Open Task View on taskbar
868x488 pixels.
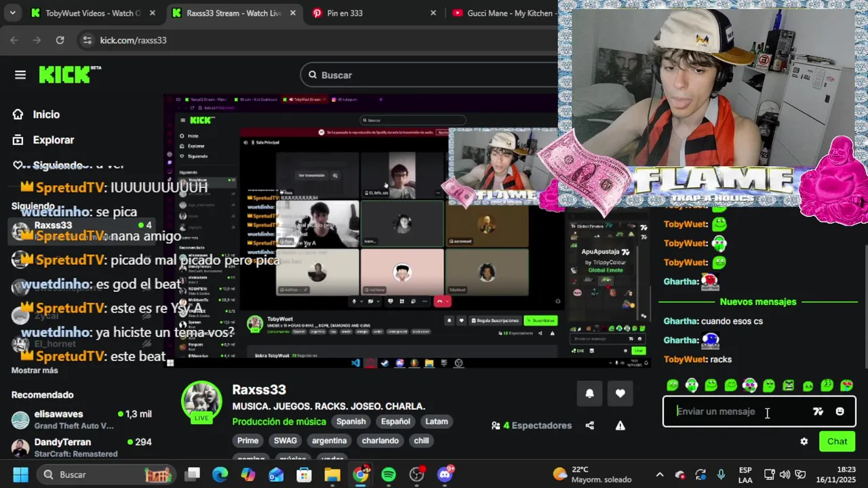click(193, 474)
